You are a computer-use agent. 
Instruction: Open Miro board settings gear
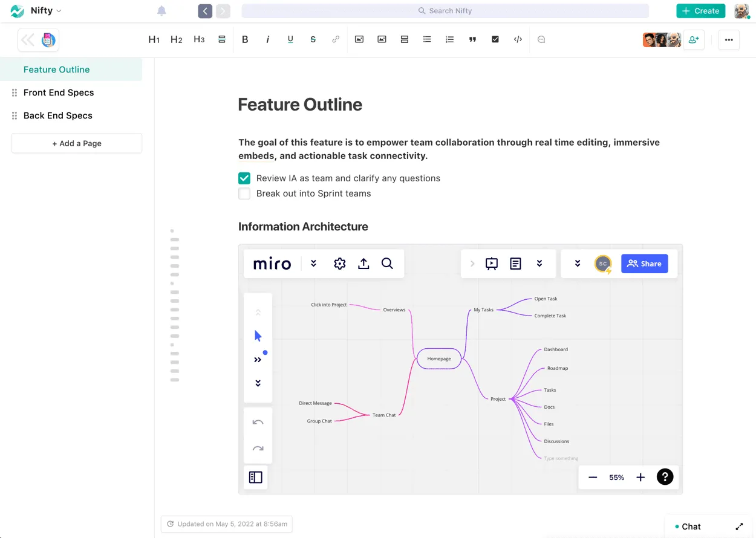(x=339, y=264)
